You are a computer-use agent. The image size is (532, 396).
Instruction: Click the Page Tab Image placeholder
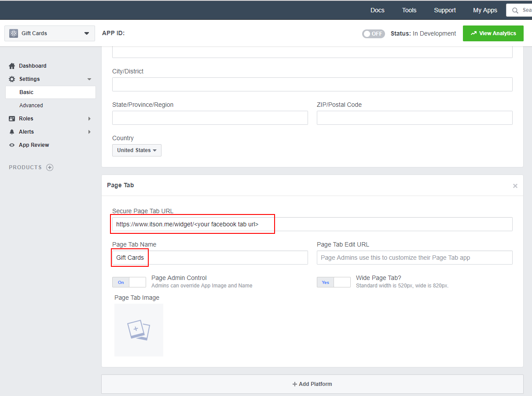[139, 330]
